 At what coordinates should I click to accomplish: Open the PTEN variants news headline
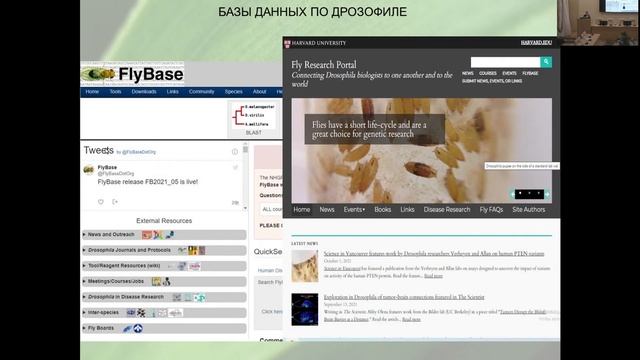point(434,253)
